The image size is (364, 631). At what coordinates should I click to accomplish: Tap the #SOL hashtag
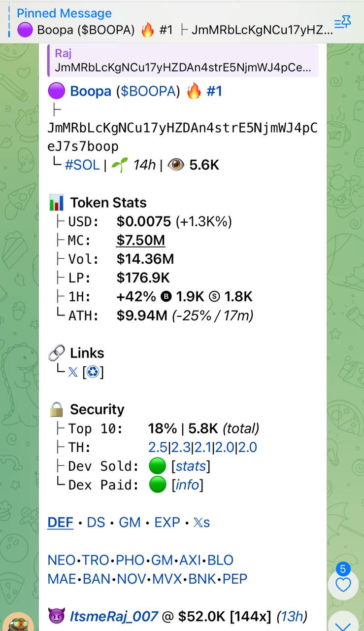(x=82, y=165)
